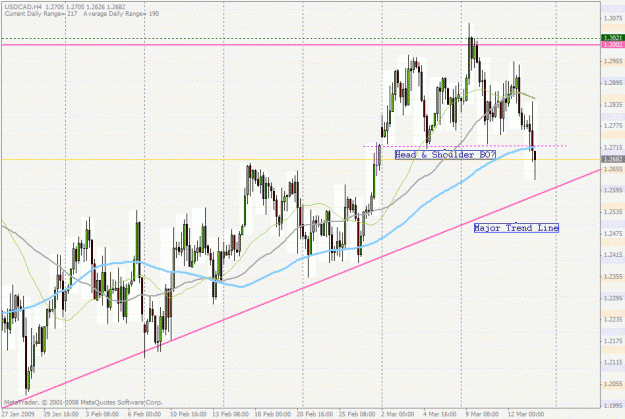Click the 1.2775 price axis label

click(x=613, y=126)
